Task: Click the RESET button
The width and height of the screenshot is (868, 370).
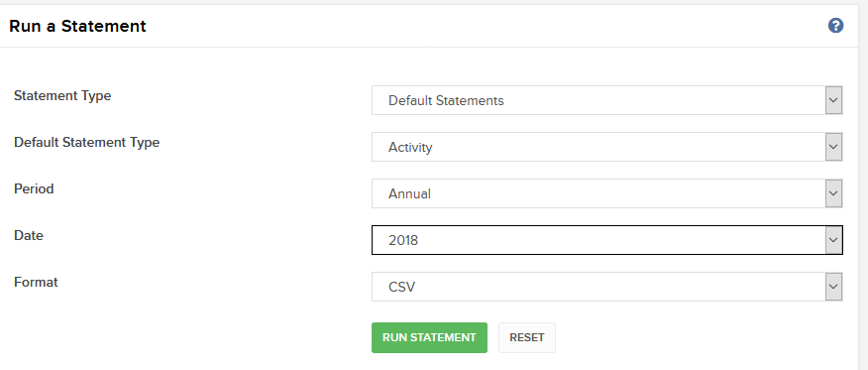Action: [527, 338]
